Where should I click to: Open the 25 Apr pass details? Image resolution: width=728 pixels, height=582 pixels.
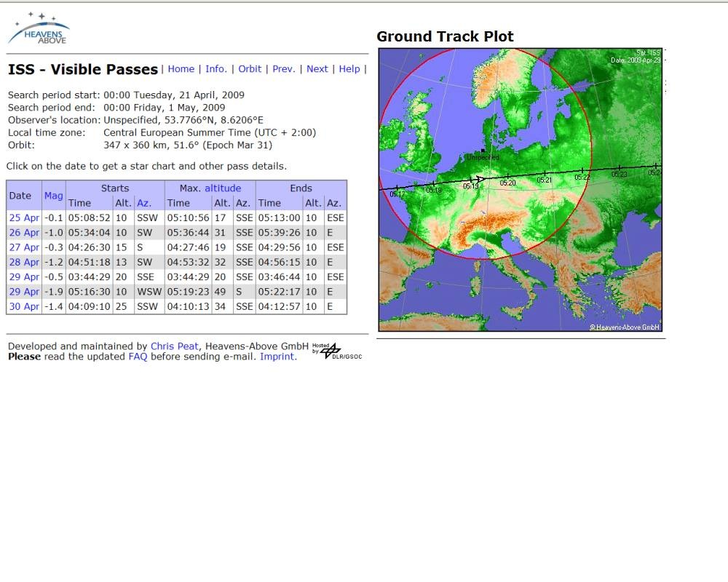tap(24, 218)
